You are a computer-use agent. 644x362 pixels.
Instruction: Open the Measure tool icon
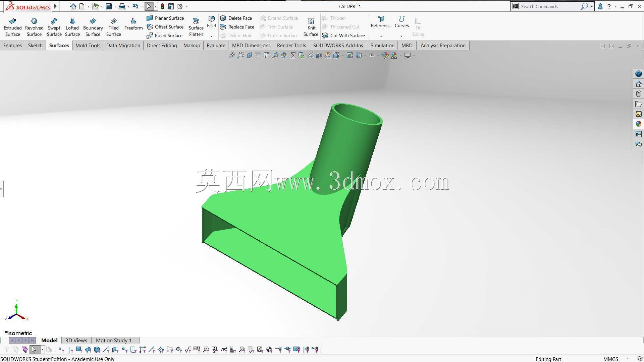tap(275, 55)
